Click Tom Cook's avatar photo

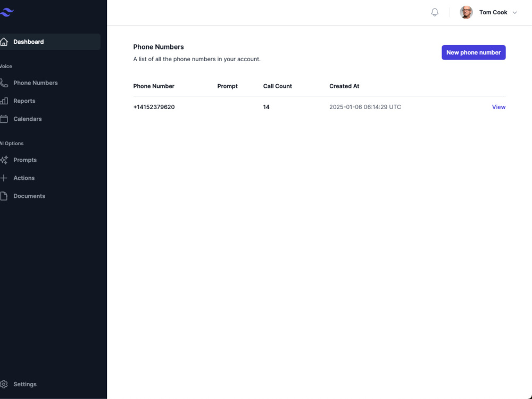click(466, 12)
